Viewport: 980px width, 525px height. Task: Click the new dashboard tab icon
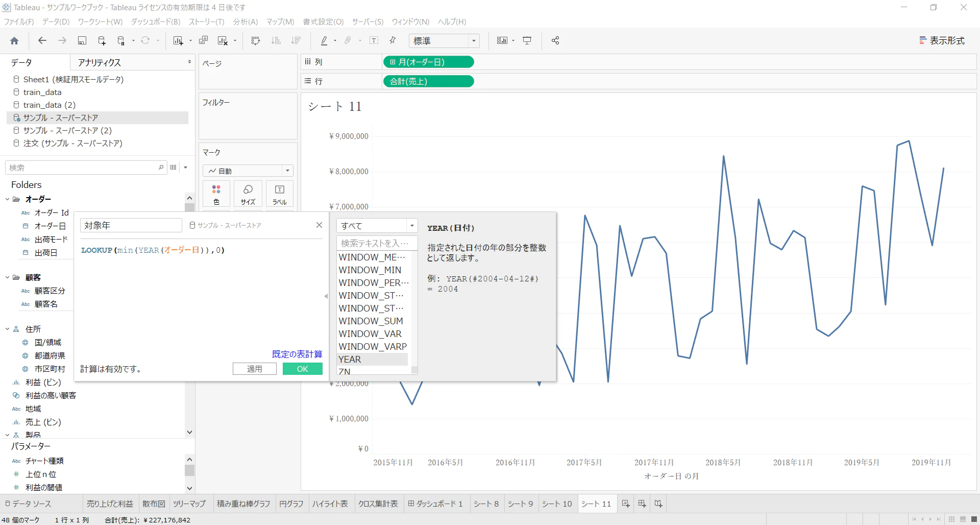point(642,504)
